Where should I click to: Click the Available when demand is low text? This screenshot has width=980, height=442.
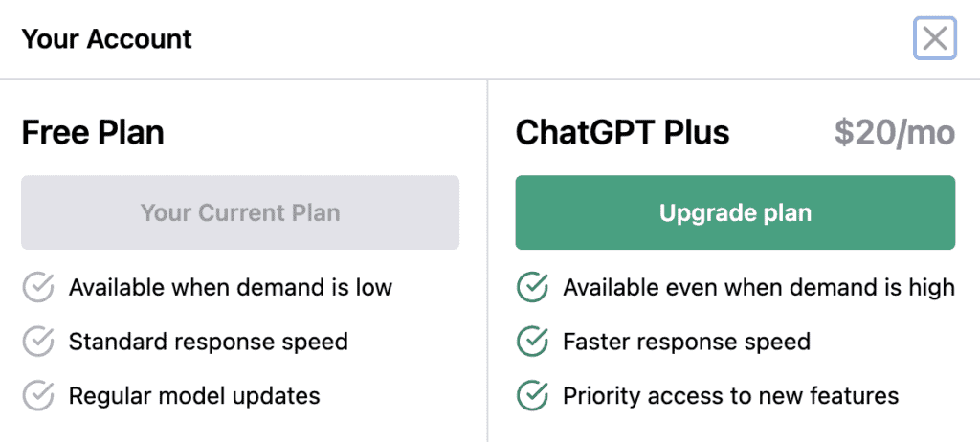point(231,287)
